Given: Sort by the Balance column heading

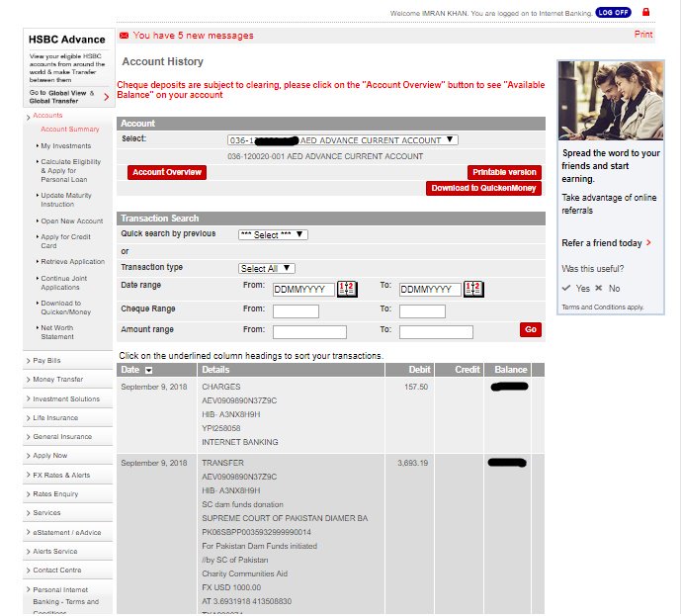Looking at the screenshot, I should [510, 370].
